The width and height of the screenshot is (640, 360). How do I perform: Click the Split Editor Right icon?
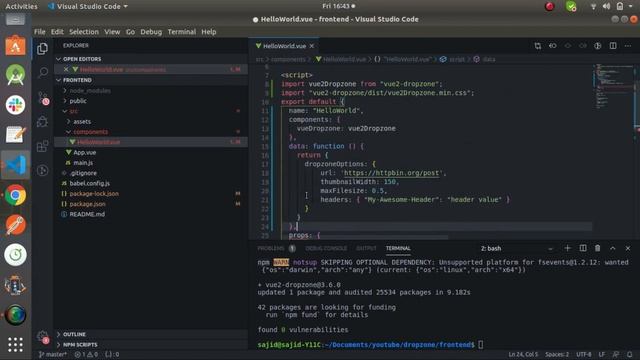[613, 46]
